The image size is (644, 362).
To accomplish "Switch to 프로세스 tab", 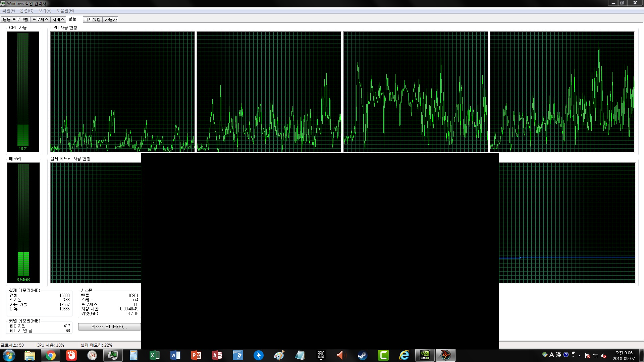I will point(40,19).
